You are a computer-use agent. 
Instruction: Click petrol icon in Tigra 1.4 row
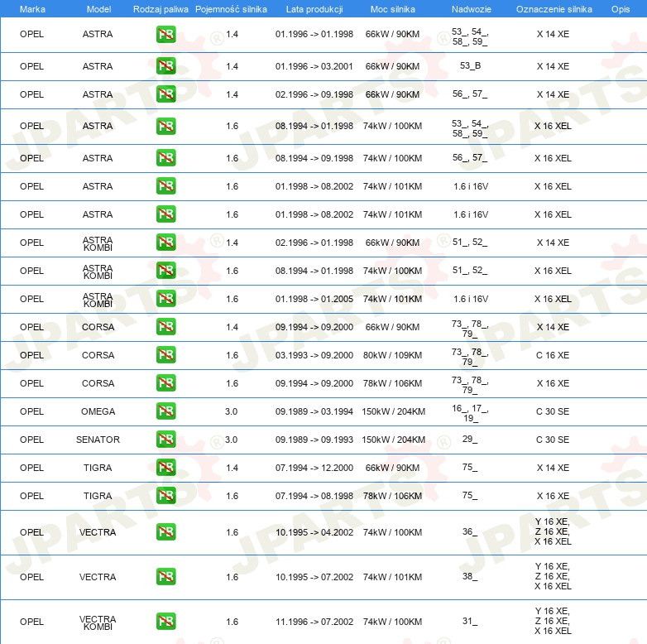pos(165,468)
